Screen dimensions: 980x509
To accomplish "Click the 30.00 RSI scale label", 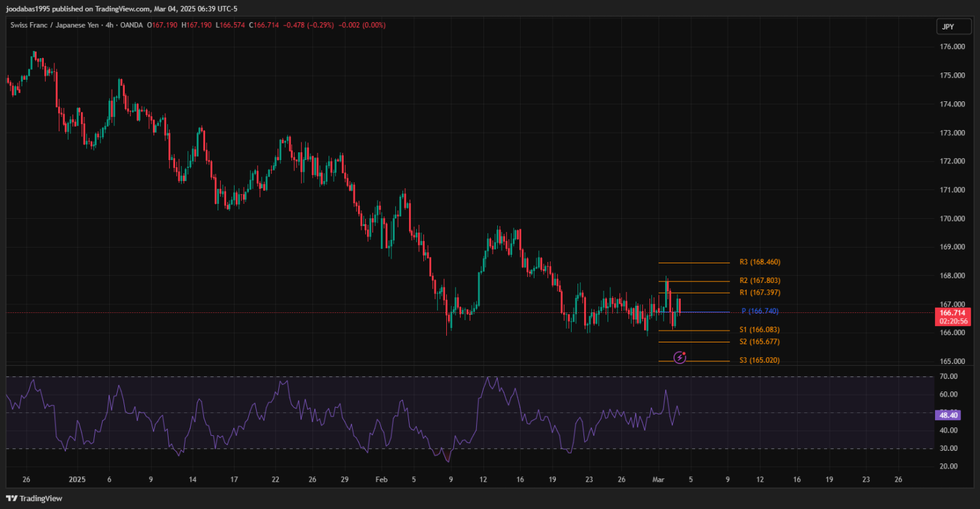I will click(949, 448).
